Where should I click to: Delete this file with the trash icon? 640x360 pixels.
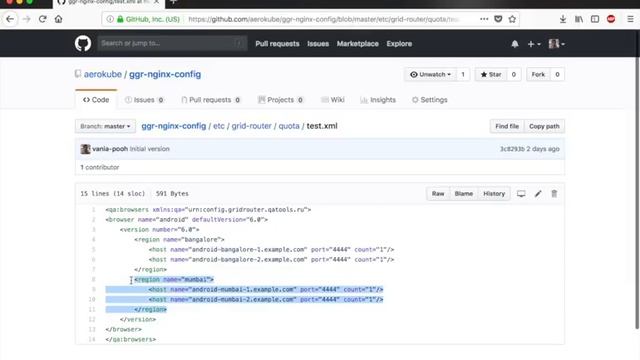[x=554, y=193]
